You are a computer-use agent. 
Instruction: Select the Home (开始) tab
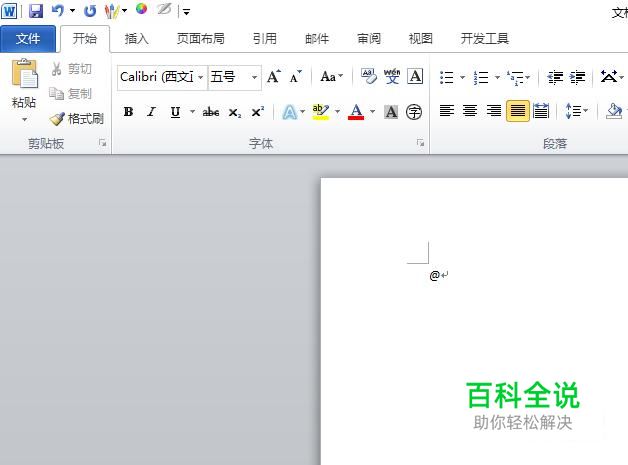pyautogui.click(x=85, y=39)
